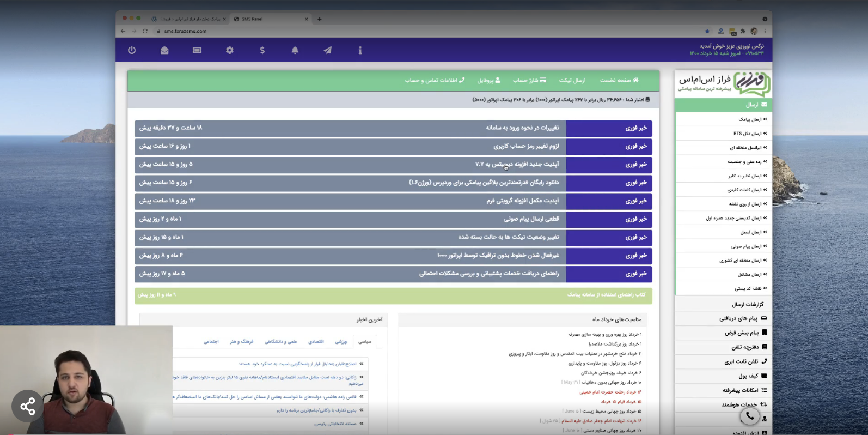Open Chrome three-dot menu
The image size is (868, 435).
click(x=765, y=31)
